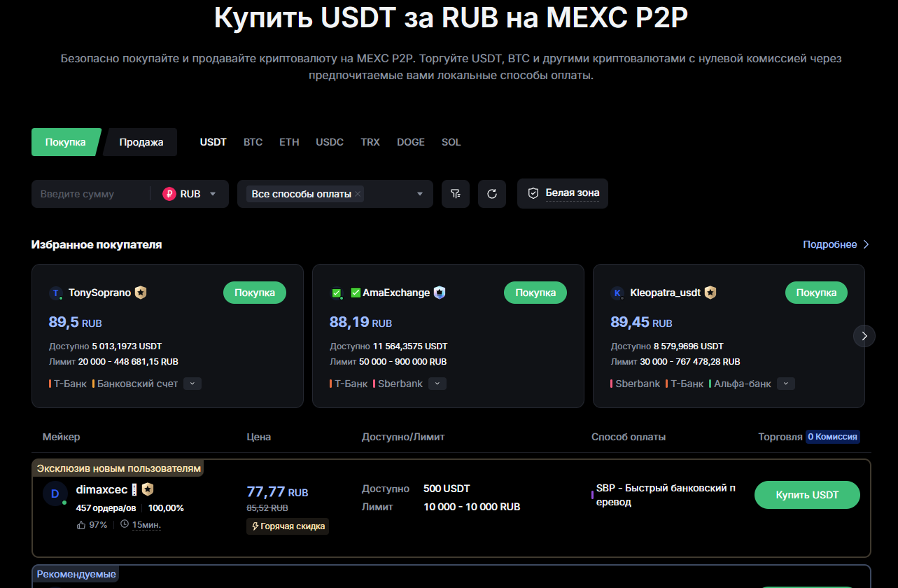
Task: Show next favorite merchants with the arrow
Action: [x=864, y=336]
